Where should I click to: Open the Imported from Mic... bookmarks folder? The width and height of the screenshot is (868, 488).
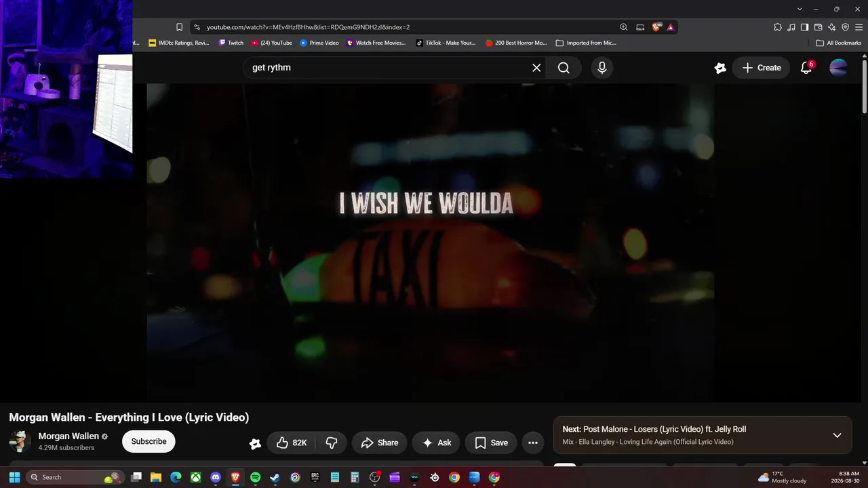[x=586, y=43]
